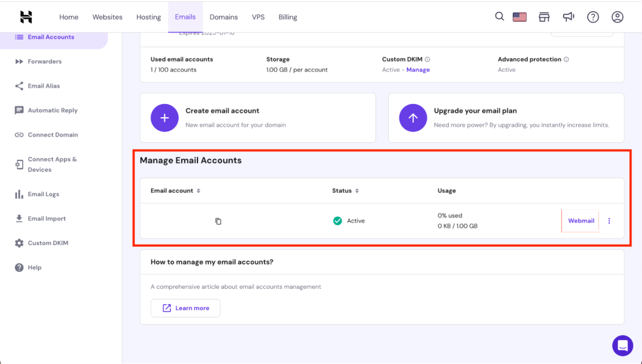Click the Hostinger logo icon

(x=26, y=17)
